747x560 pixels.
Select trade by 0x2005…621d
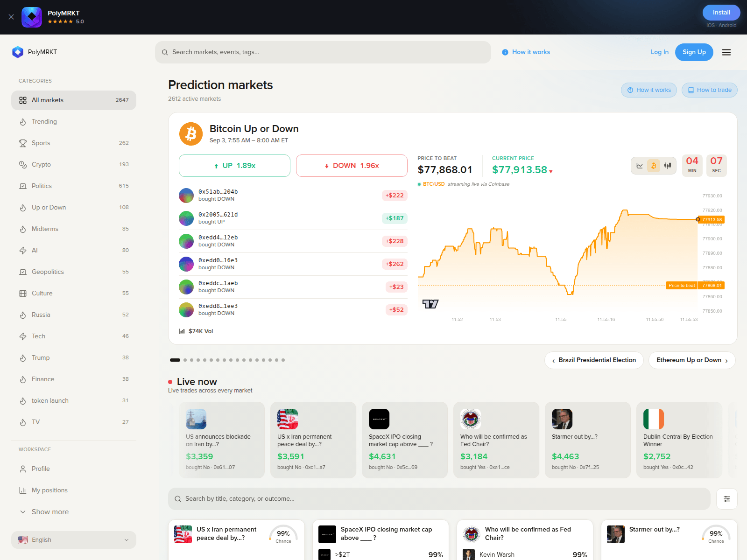[293, 218]
